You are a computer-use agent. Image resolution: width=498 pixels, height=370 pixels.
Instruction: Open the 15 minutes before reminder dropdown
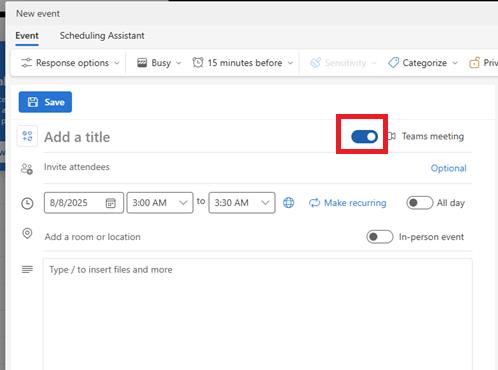point(243,63)
